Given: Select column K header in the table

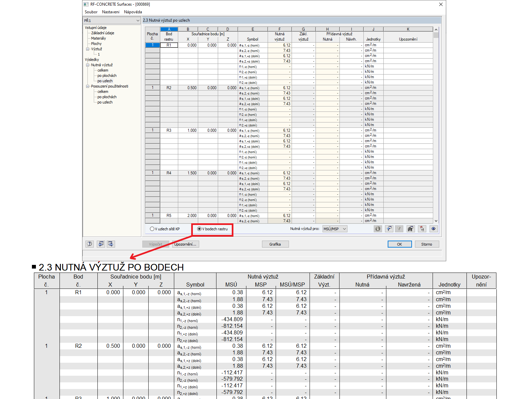Looking at the screenshot, I should tap(408, 29).
